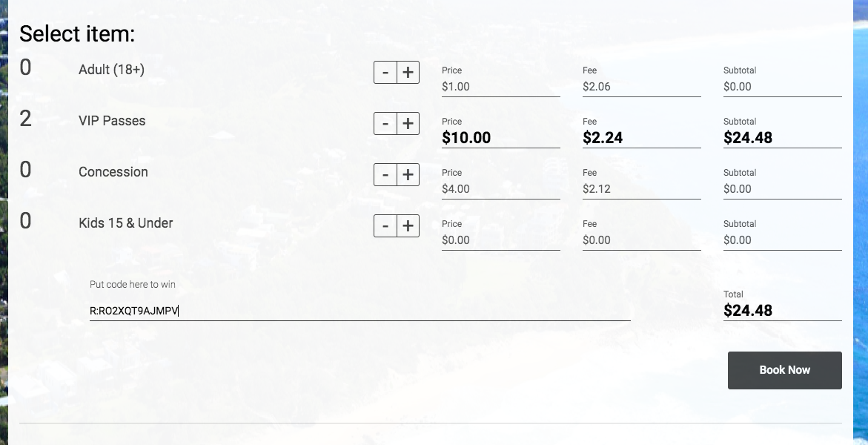Focus the promo code input field
The height and width of the screenshot is (445, 868).
point(360,311)
